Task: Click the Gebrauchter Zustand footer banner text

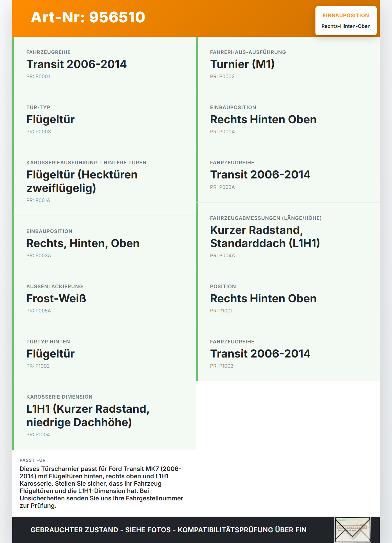Action: click(x=168, y=530)
